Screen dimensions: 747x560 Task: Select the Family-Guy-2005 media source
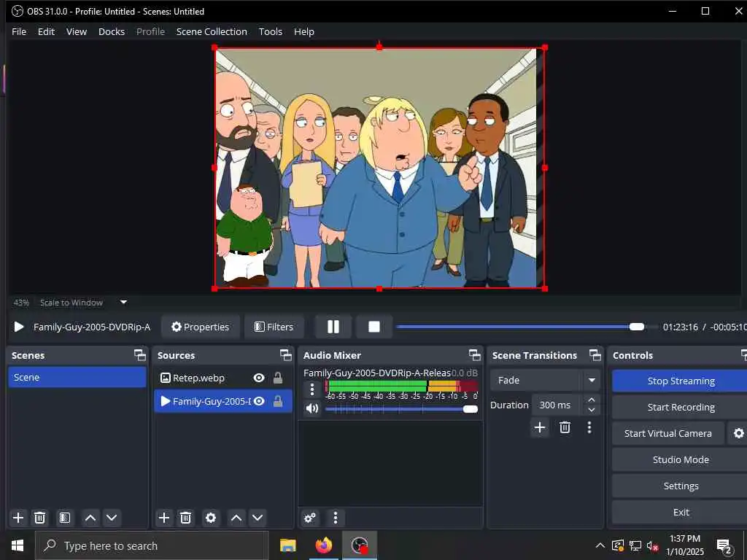tap(223, 402)
